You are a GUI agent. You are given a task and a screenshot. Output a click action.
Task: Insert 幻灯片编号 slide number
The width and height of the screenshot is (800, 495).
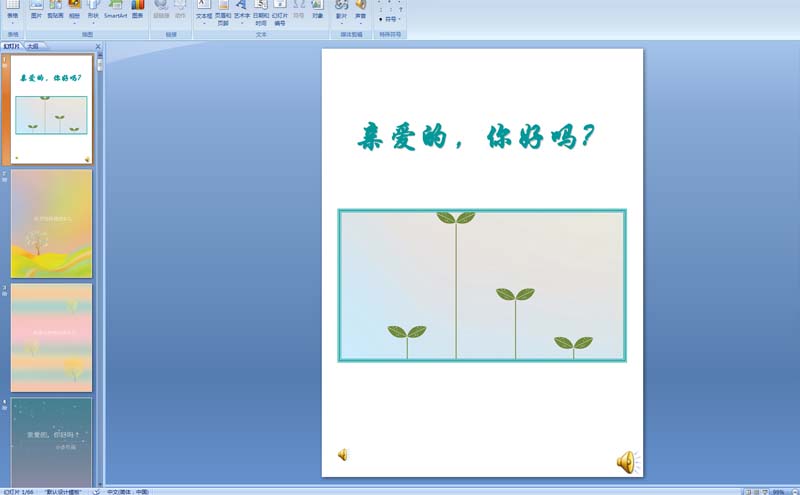280,12
